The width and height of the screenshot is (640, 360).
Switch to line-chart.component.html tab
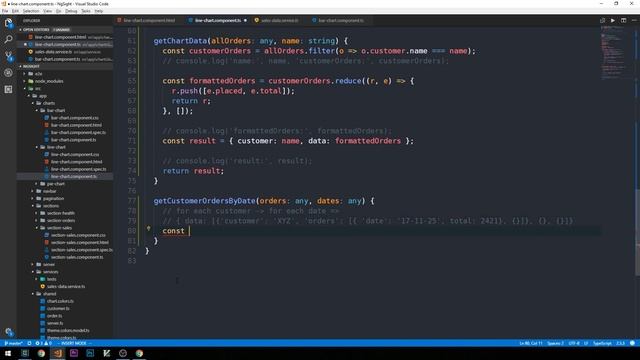click(x=149, y=20)
